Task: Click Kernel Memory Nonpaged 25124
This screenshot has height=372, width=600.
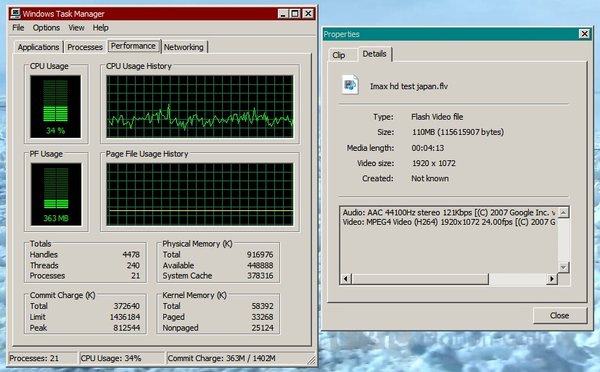Action: point(262,328)
